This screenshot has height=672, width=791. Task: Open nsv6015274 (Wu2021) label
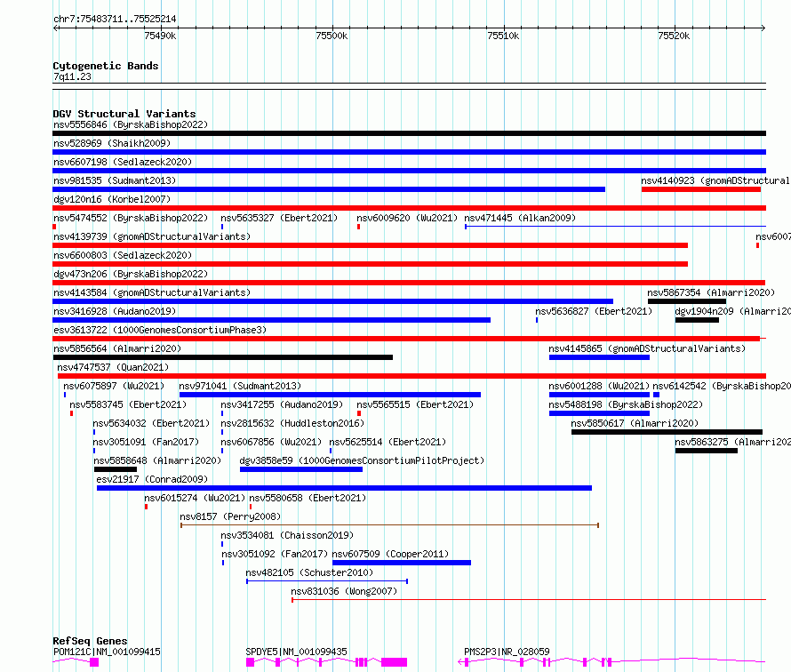click(x=195, y=498)
